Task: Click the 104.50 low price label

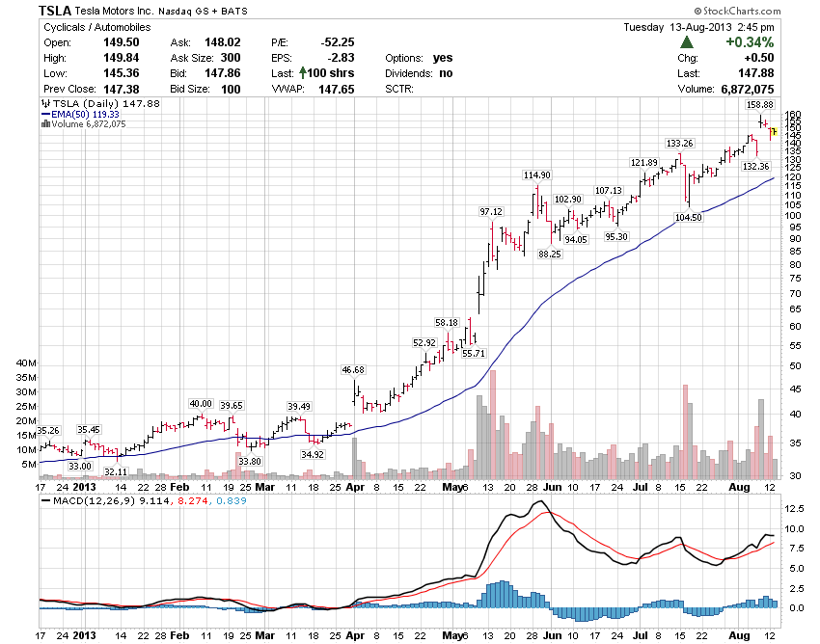Action: pyautogui.click(x=688, y=218)
